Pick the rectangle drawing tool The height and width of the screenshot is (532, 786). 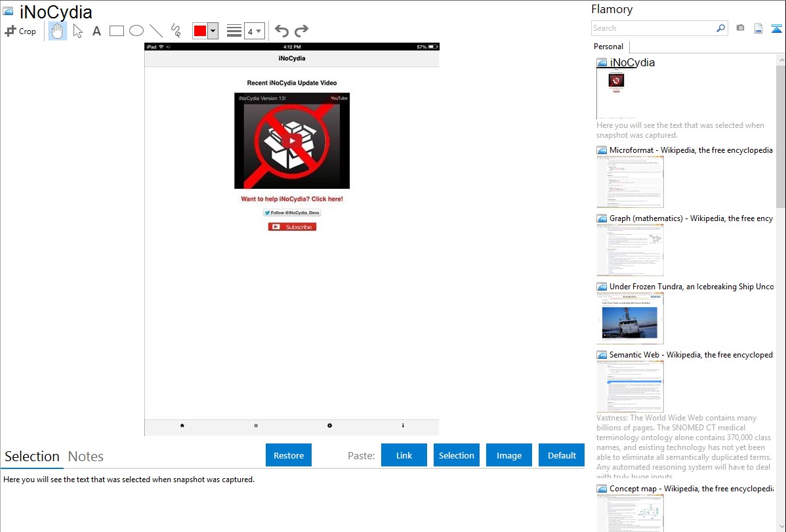(x=116, y=31)
